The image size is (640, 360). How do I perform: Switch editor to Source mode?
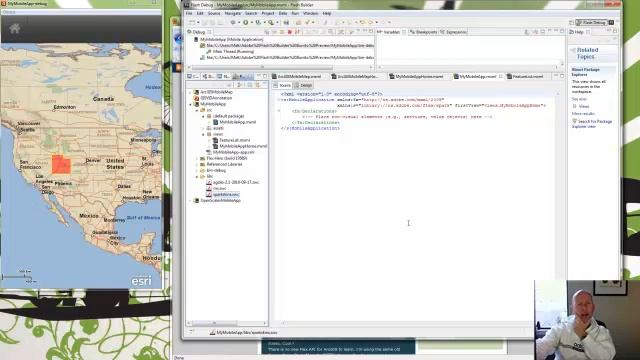coord(282,85)
